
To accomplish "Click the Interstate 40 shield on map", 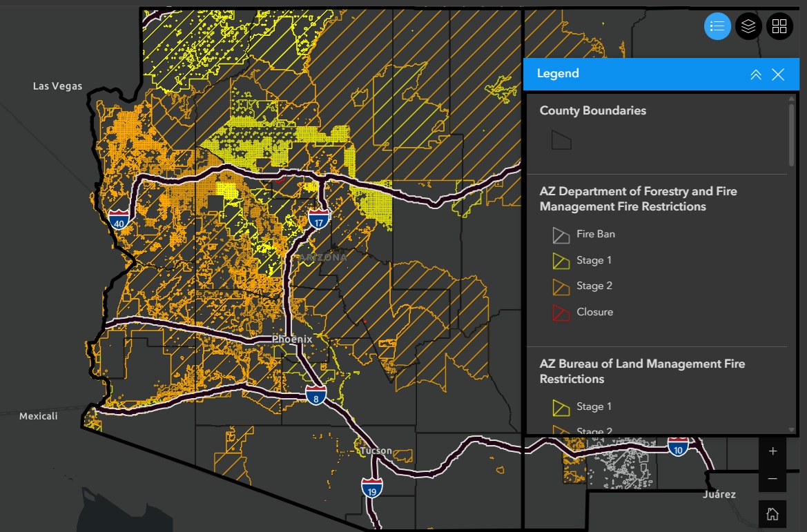I will click(x=119, y=219).
